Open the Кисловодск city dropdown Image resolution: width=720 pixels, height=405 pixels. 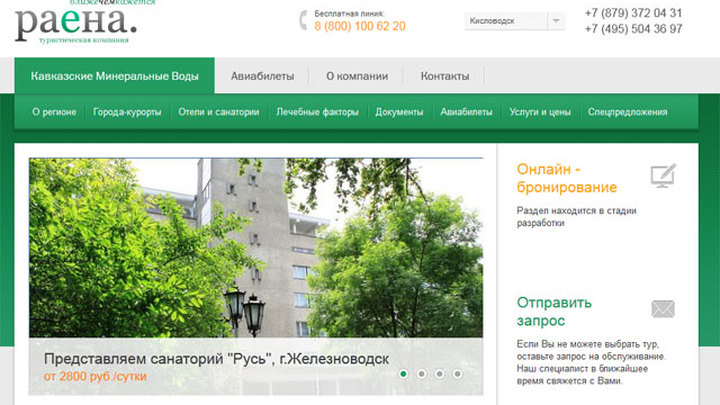click(x=516, y=22)
